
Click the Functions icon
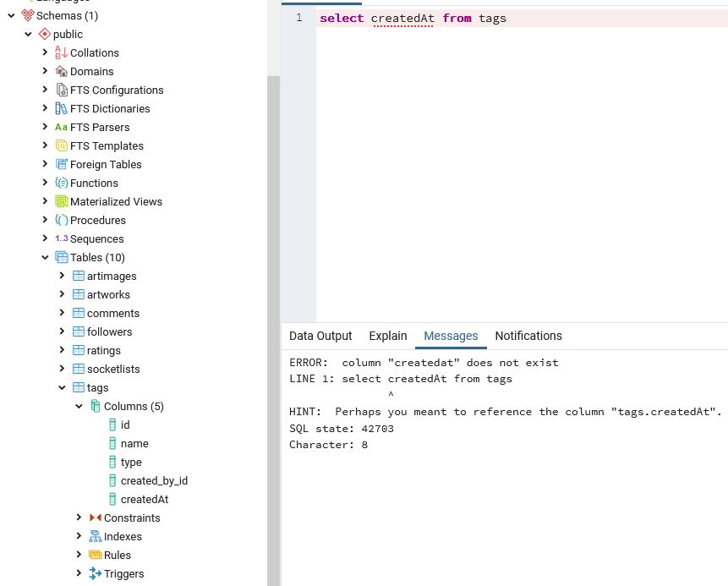click(x=61, y=183)
